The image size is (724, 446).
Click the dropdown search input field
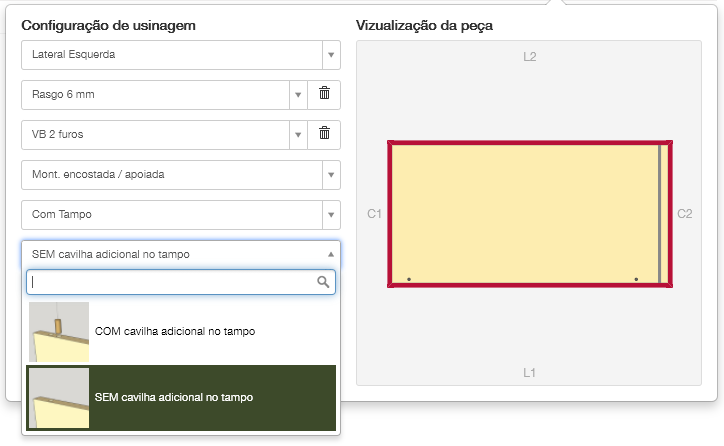point(181,282)
